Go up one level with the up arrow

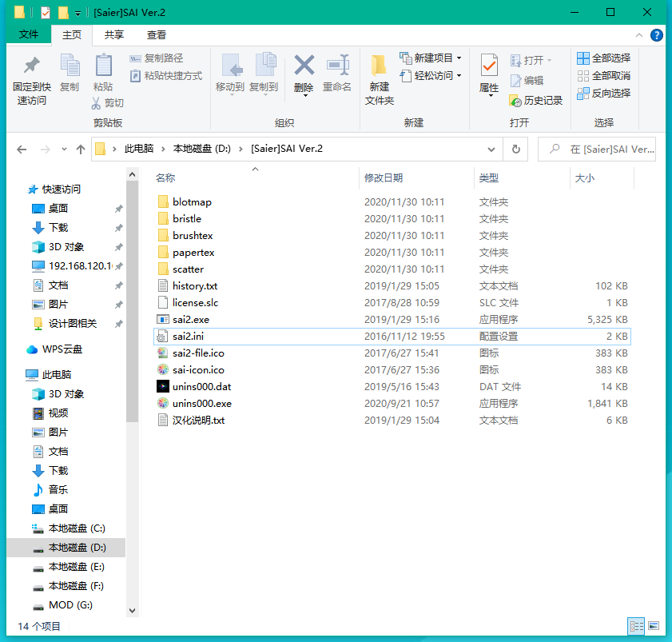[81, 150]
